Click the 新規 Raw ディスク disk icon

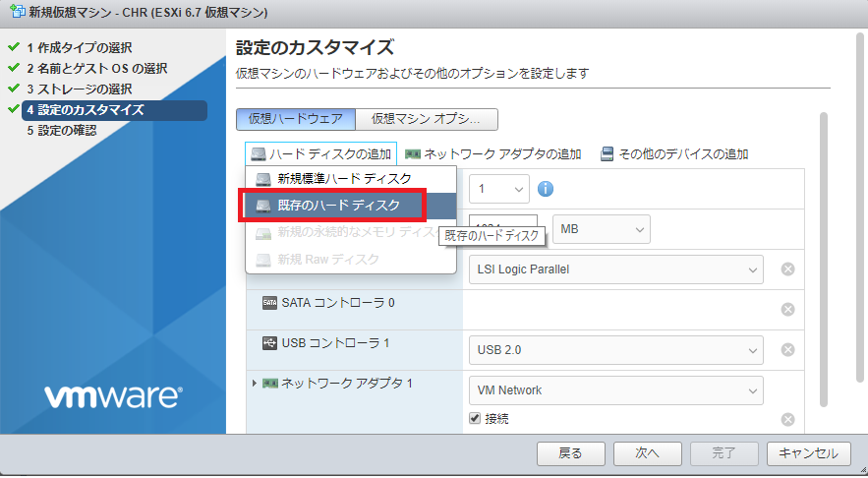263,260
